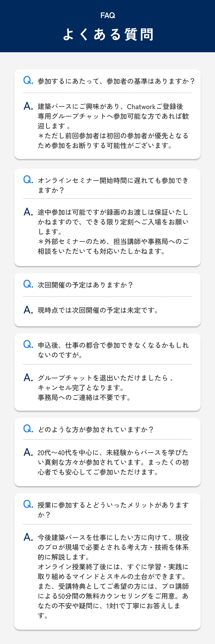
Task: Click the A. icon beside the グループチャット answer
Action: (x=28, y=378)
